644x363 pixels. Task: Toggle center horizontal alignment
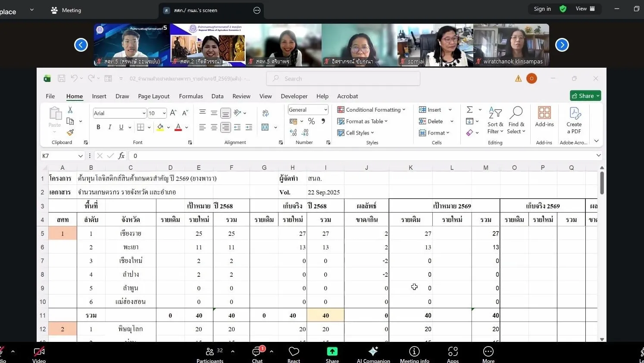[x=214, y=127]
